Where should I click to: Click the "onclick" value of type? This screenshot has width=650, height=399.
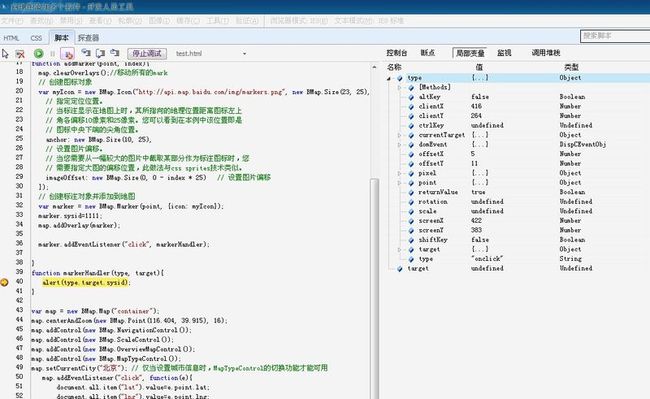pyautogui.click(x=487, y=259)
